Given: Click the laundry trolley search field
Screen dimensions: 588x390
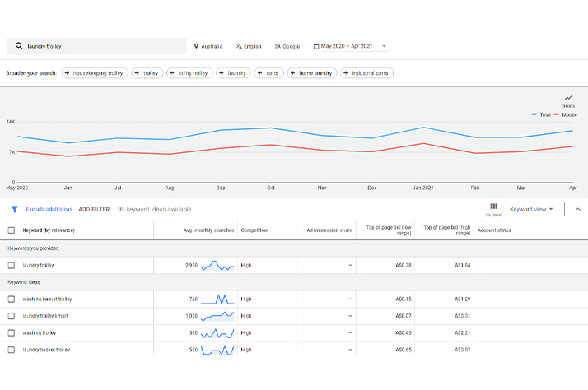Looking at the screenshot, I should [x=96, y=46].
